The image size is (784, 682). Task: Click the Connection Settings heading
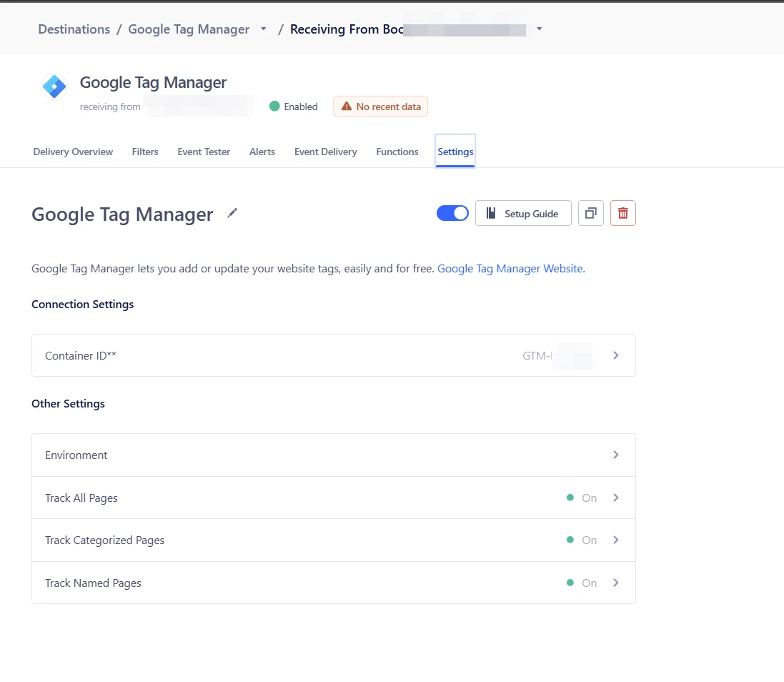[x=82, y=304]
